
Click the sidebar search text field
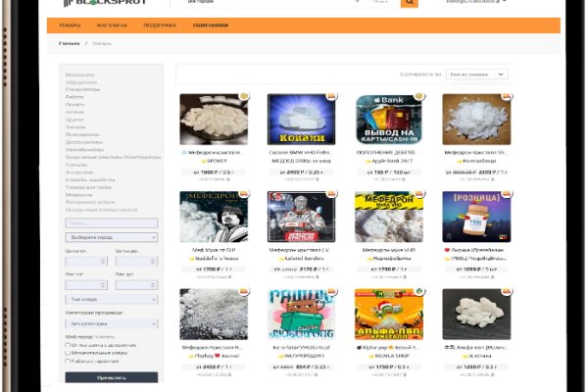tap(111, 222)
